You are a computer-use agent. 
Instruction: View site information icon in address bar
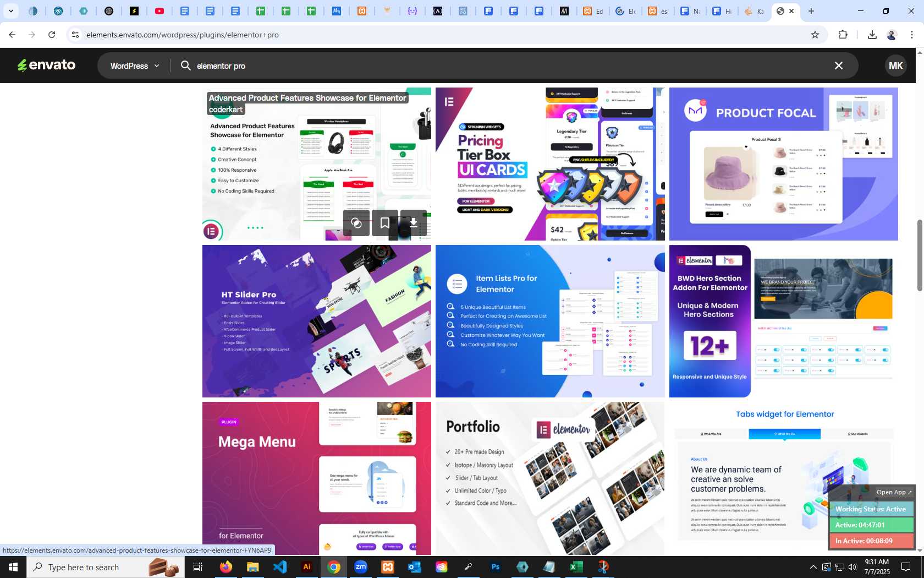point(75,35)
